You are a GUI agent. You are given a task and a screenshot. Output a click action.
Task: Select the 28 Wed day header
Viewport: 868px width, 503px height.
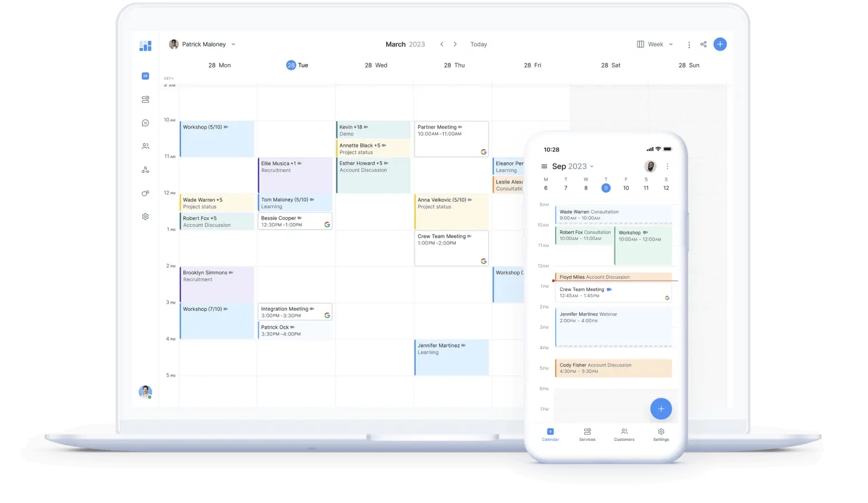376,65
